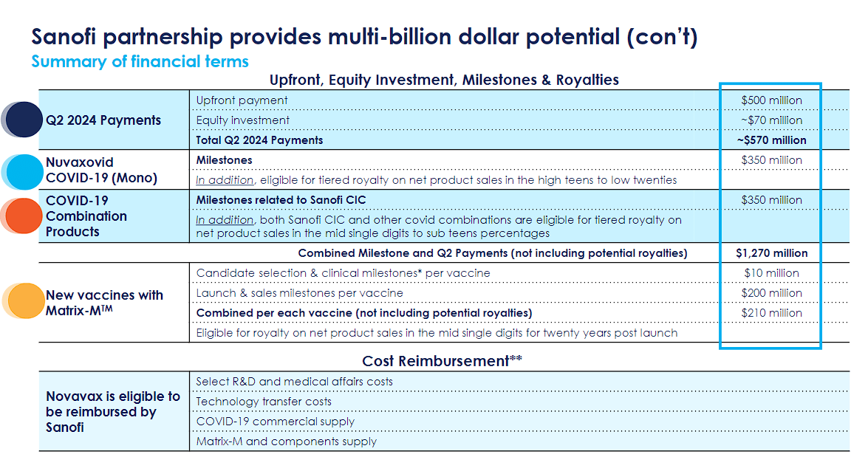Click underlined 'In addition' in the Sanofi CIC royalty text
868x457 pixels.
225,220
